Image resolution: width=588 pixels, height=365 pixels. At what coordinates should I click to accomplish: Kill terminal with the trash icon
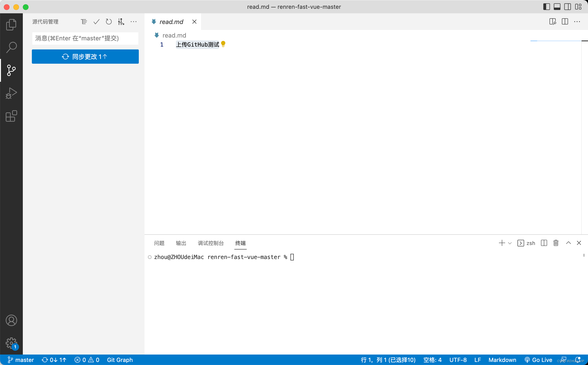[x=556, y=243]
